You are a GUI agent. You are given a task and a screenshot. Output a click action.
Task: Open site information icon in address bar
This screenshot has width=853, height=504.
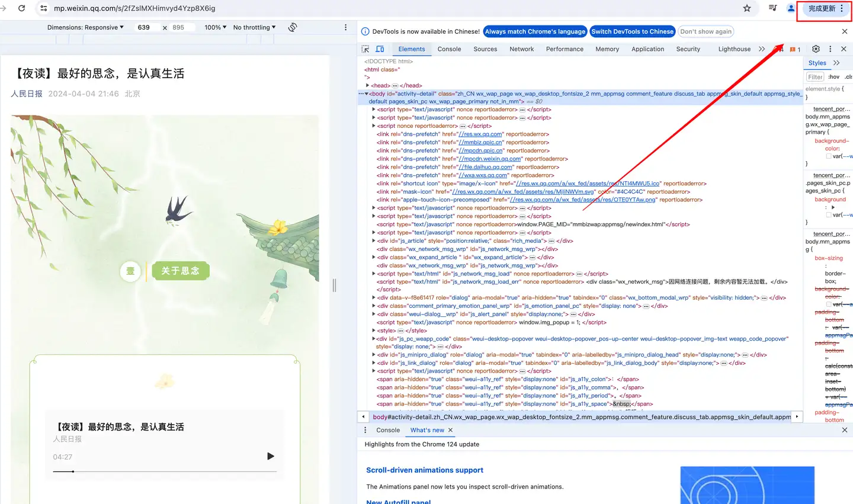[x=43, y=8]
